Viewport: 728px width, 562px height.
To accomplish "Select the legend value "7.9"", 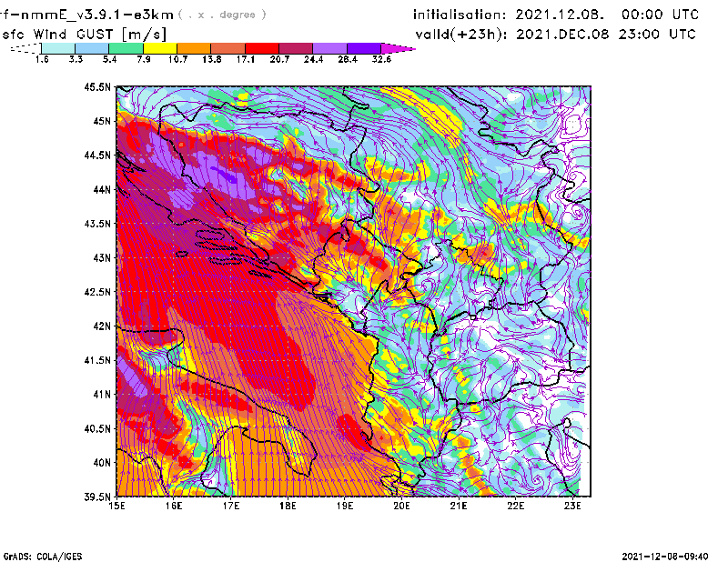I will tap(144, 59).
